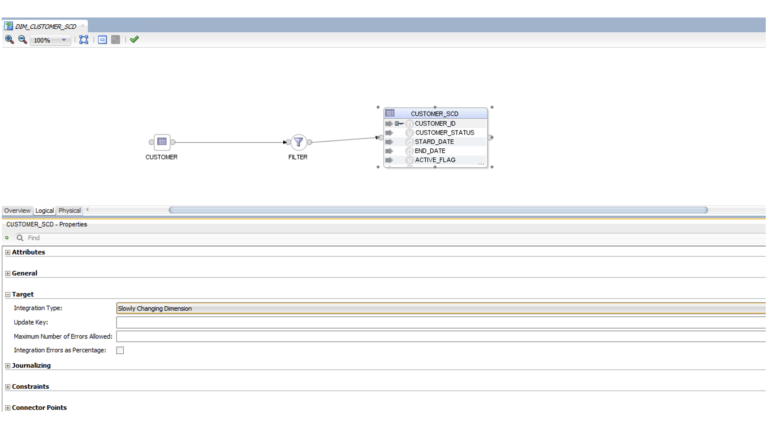
Task: Collapse the Target section
Action: (8, 294)
